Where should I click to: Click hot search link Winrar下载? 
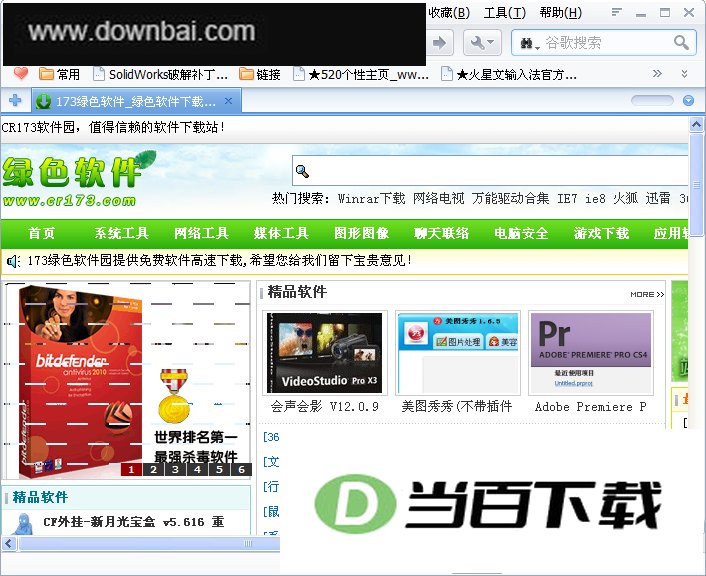click(371, 198)
